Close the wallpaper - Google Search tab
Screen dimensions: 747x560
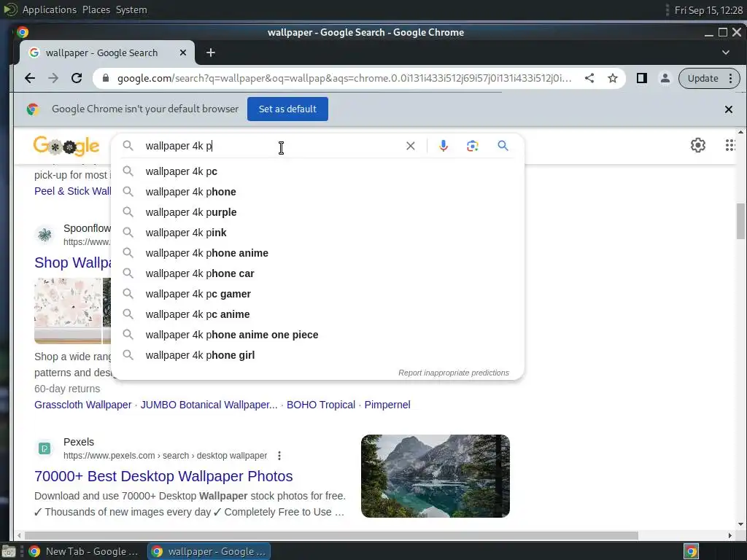point(183,52)
